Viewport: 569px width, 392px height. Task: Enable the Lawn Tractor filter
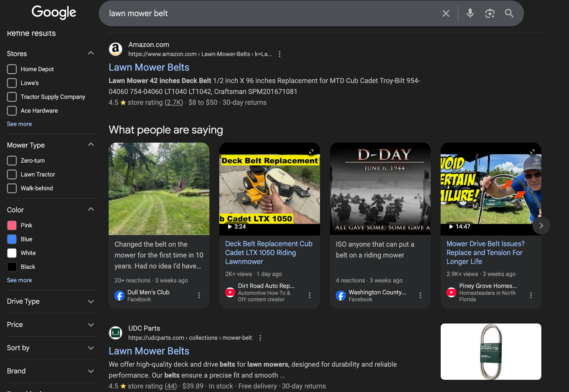pyautogui.click(x=12, y=174)
